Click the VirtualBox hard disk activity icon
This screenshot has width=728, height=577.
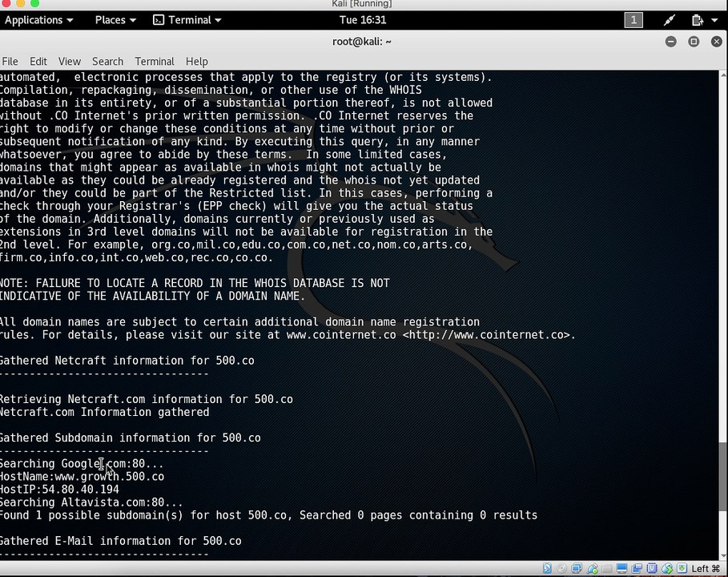point(547,568)
